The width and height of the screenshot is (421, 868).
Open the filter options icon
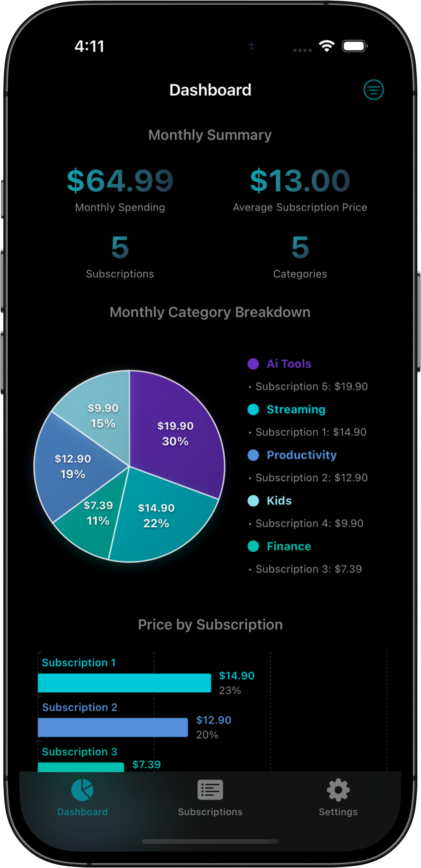(373, 90)
